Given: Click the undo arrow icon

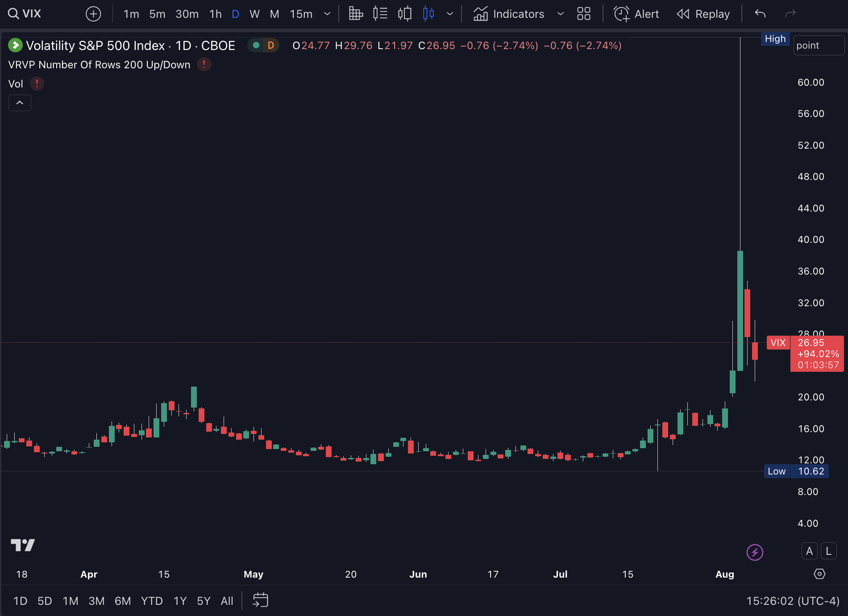Looking at the screenshot, I should (x=760, y=14).
